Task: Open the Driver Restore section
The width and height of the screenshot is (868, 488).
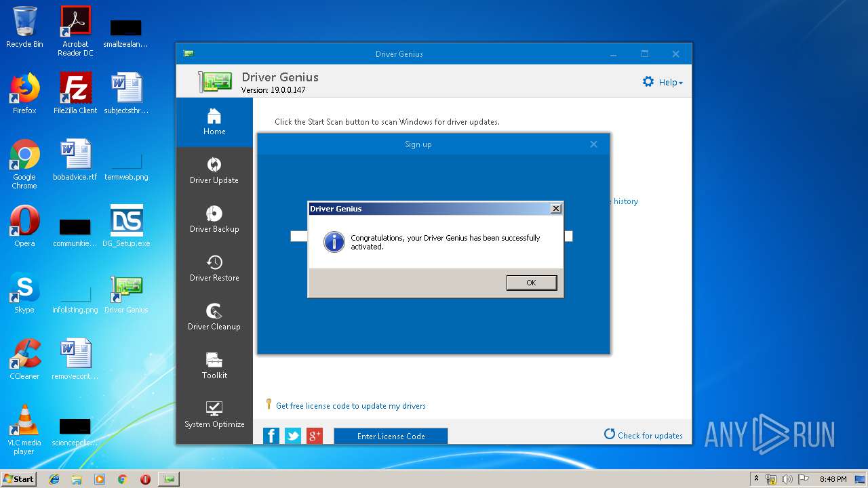Action: (x=214, y=268)
